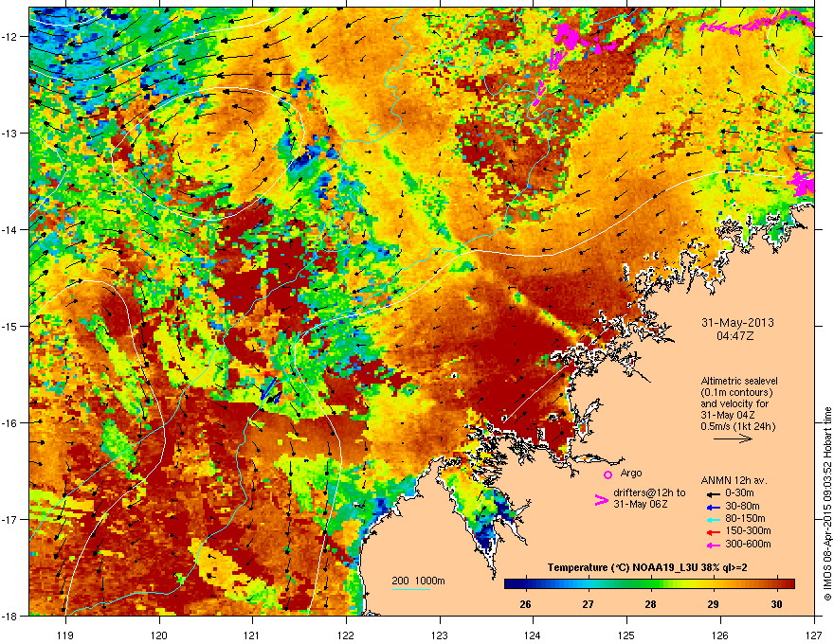Click the cyan 200 1000m isobath legend line
The height and width of the screenshot is (644, 834).
click(410, 589)
